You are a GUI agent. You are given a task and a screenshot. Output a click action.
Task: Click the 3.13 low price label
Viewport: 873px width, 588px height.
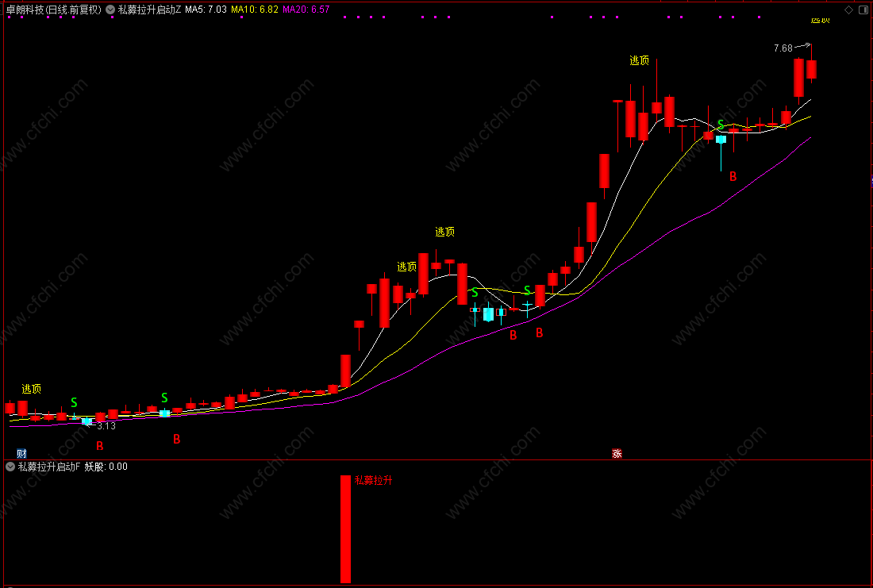click(106, 426)
